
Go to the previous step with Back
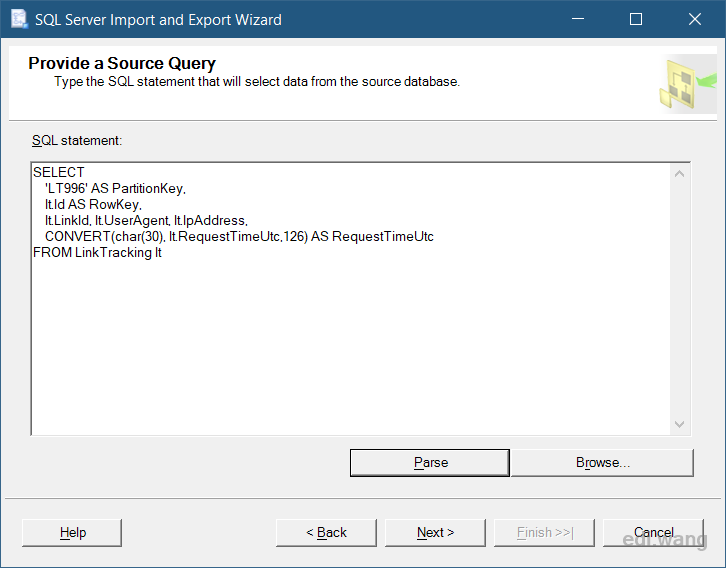326,533
